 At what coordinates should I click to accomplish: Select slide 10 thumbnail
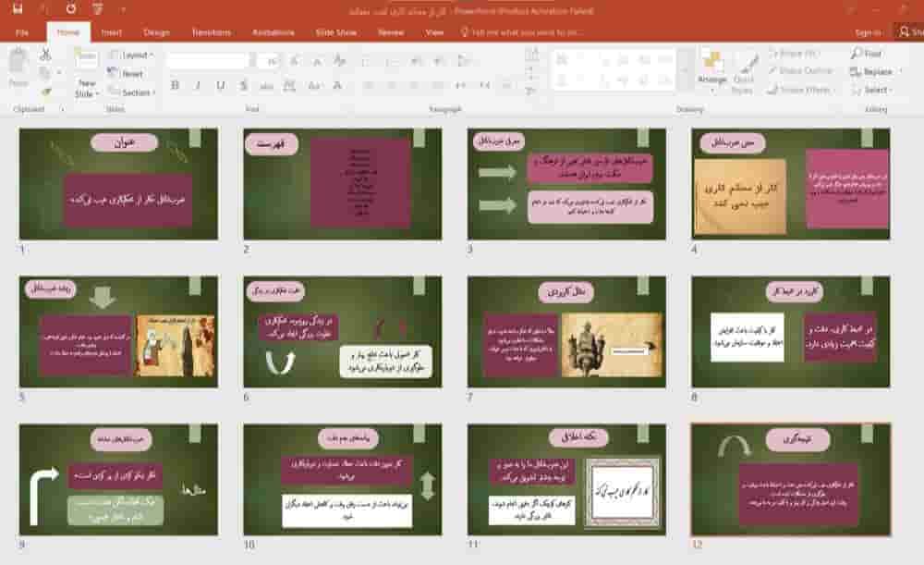pos(343,479)
